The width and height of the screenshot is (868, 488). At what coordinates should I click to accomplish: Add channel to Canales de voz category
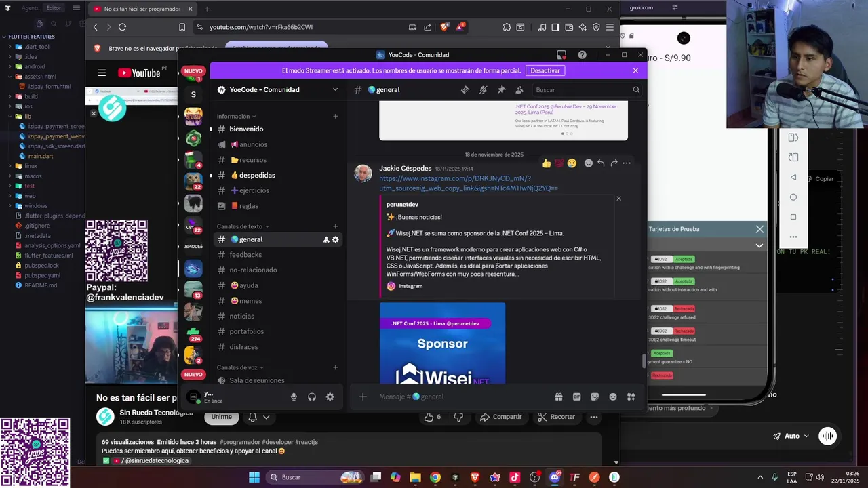coord(335,367)
